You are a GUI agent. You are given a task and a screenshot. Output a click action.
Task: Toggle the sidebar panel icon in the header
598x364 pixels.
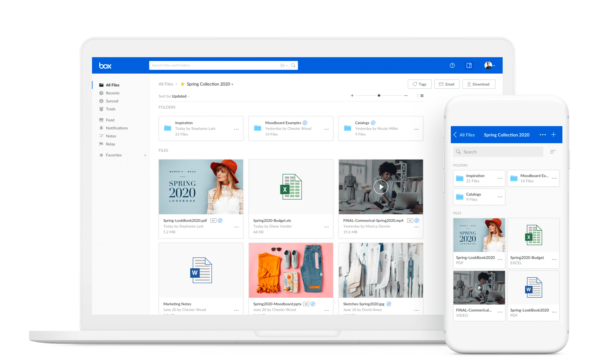[x=469, y=66]
